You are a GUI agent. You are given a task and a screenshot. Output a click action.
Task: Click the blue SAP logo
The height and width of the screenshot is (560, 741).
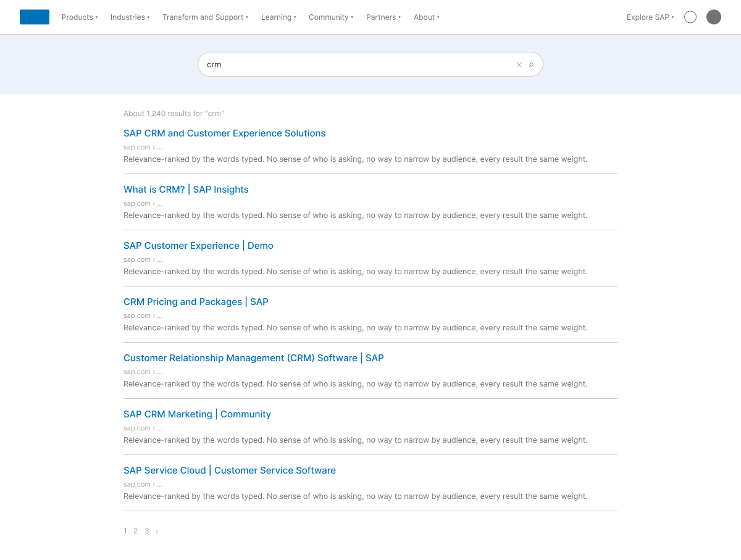[x=35, y=17]
